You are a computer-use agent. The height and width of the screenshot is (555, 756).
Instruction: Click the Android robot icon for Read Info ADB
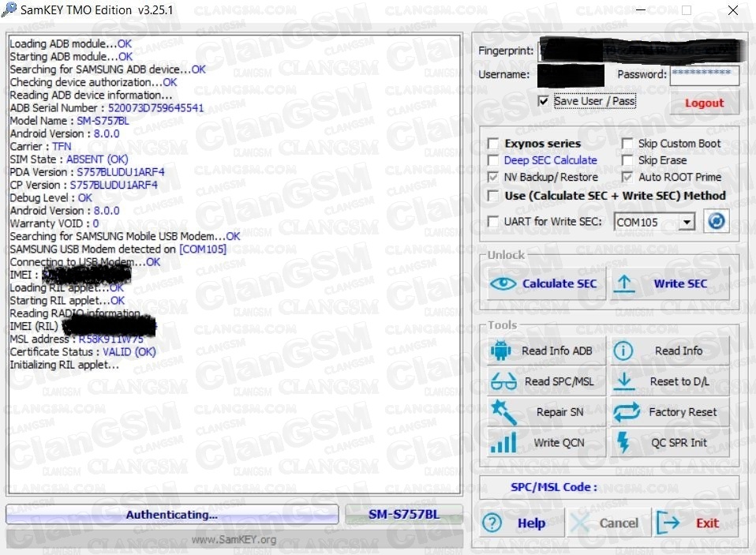[x=501, y=351]
